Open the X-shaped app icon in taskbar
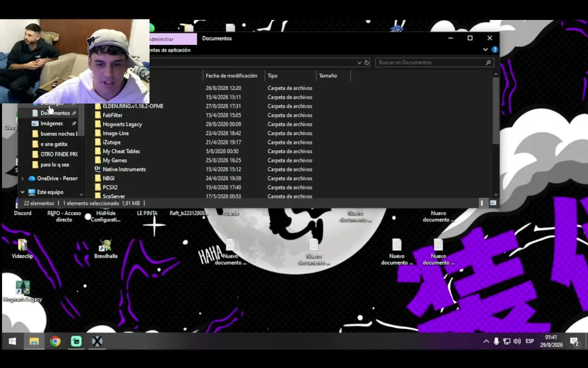The image size is (588, 368). pyautogui.click(x=97, y=341)
